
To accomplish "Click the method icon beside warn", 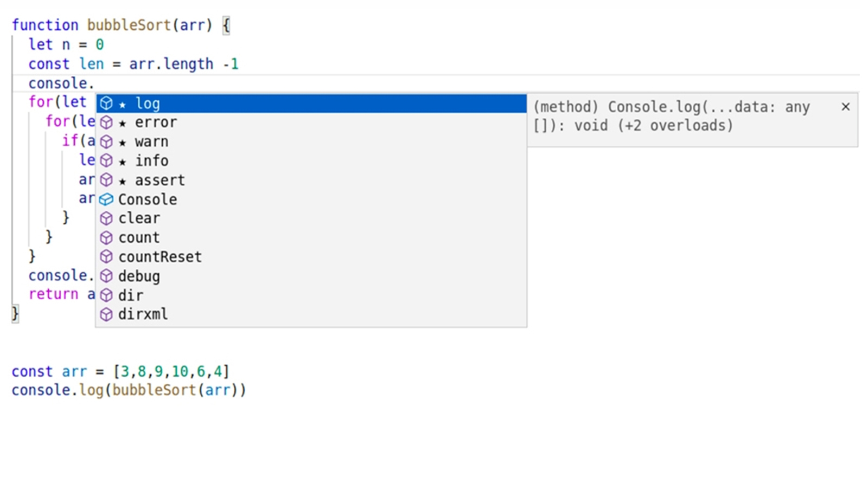I will tap(106, 142).
